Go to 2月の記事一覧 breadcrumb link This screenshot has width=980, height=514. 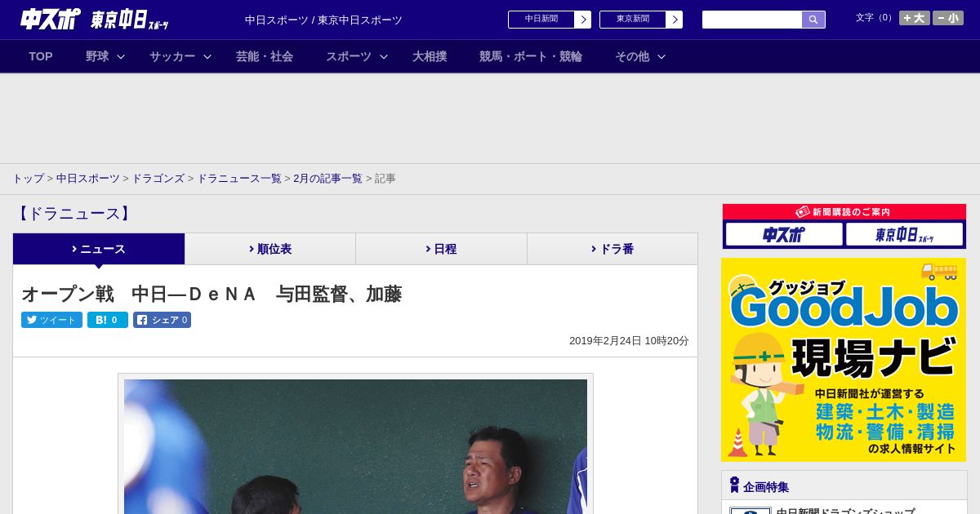pos(327,179)
